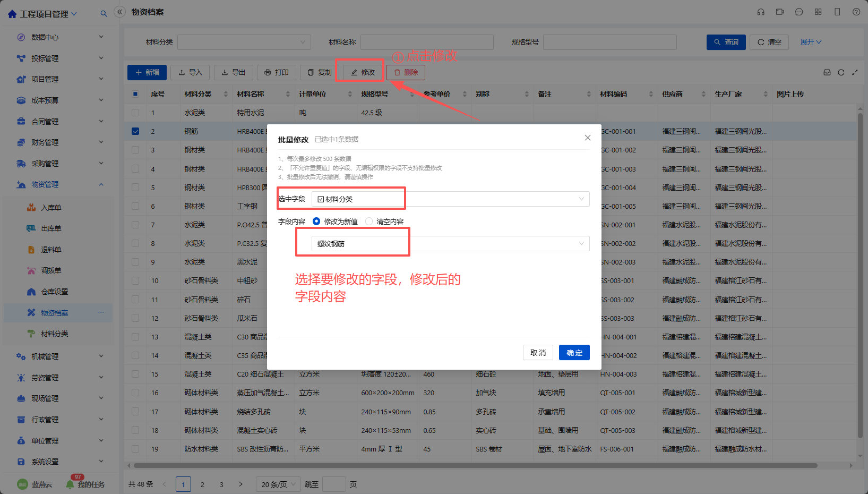This screenshot has height=494, width=868.
Task: Open the video camera icon in top bar
Action: [780, 12]
